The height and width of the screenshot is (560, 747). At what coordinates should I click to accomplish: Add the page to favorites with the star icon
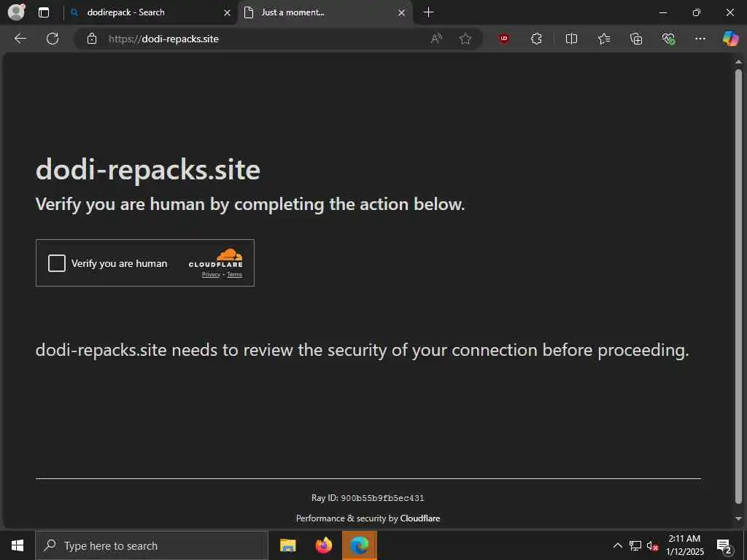click(x=465, y=39)
